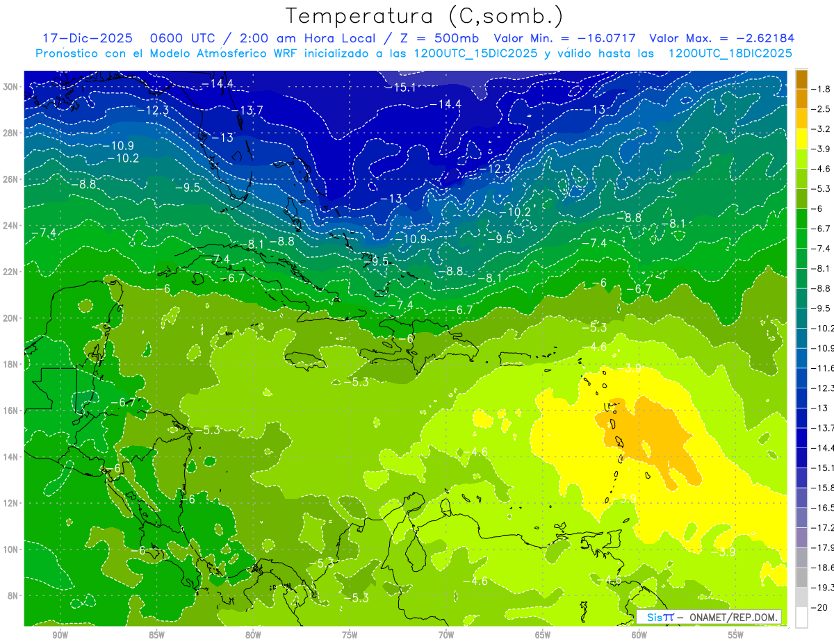Click the -11.6 colorbar tick label
This screenshot has height=644, width=834.
[x=823, y=368]
